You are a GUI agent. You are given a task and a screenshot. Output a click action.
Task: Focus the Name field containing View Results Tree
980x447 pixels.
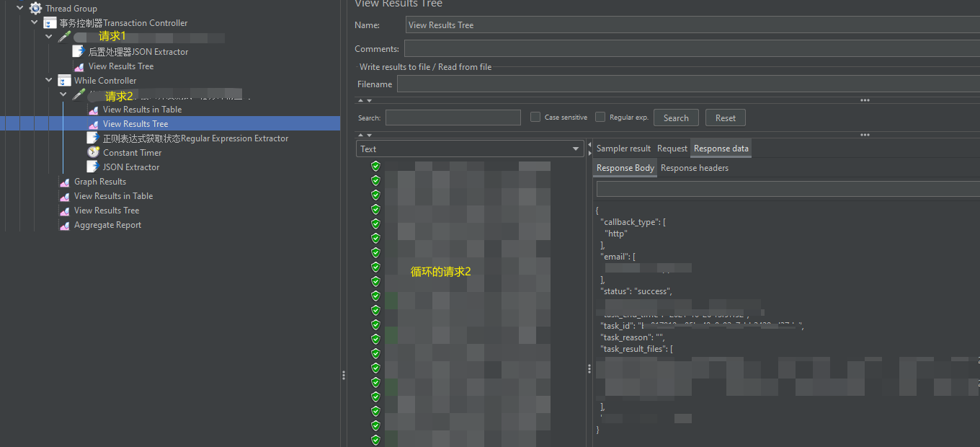(x=692, y=25)
